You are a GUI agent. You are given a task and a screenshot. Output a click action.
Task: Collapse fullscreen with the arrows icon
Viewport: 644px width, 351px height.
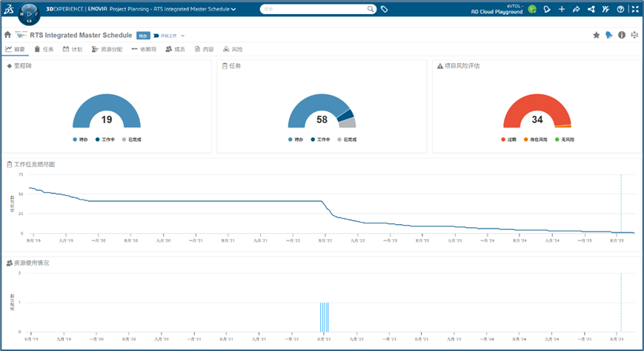pos(635,9)
